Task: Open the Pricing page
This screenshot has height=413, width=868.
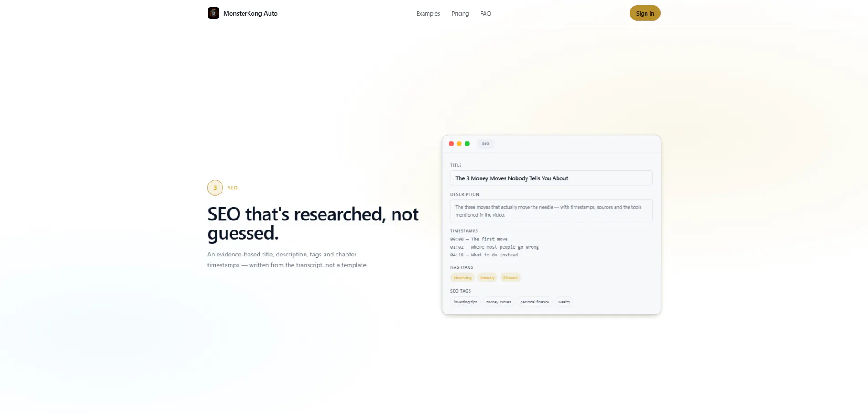Action: pos(460,14)
